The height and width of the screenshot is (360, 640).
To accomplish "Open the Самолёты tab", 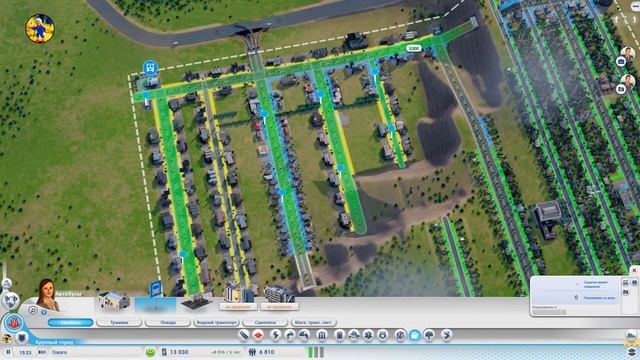I will point(265,322).
